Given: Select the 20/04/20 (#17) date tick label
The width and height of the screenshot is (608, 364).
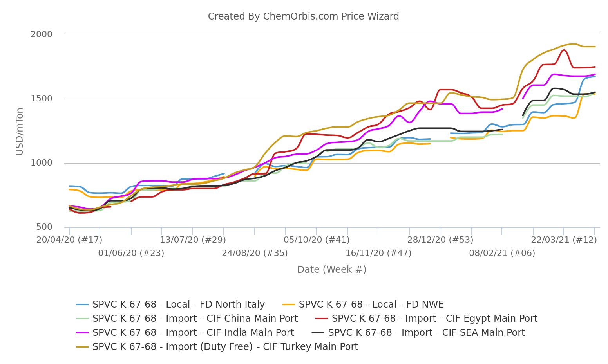Looking at the screenshot, I should (x=69, y=240).
